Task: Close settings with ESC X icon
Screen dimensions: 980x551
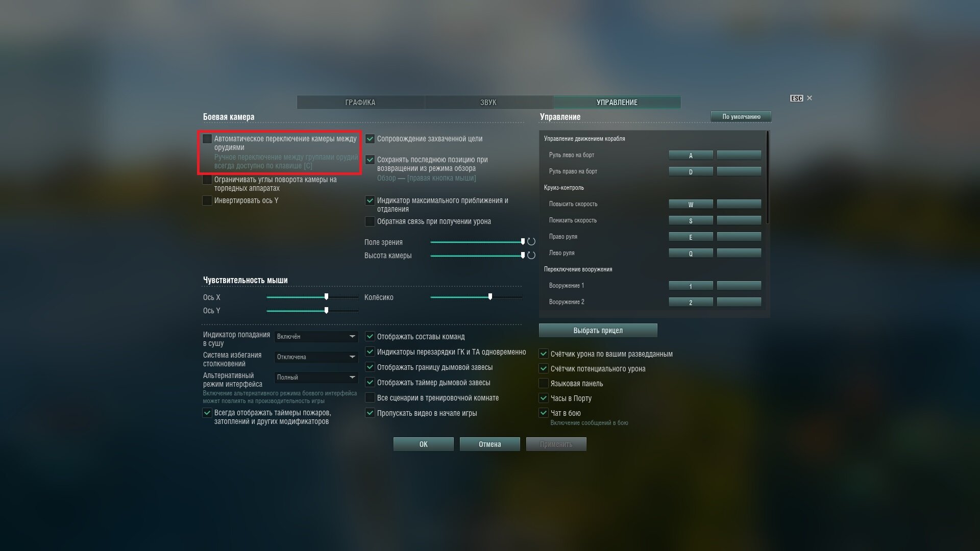Action: pos(809,98)
